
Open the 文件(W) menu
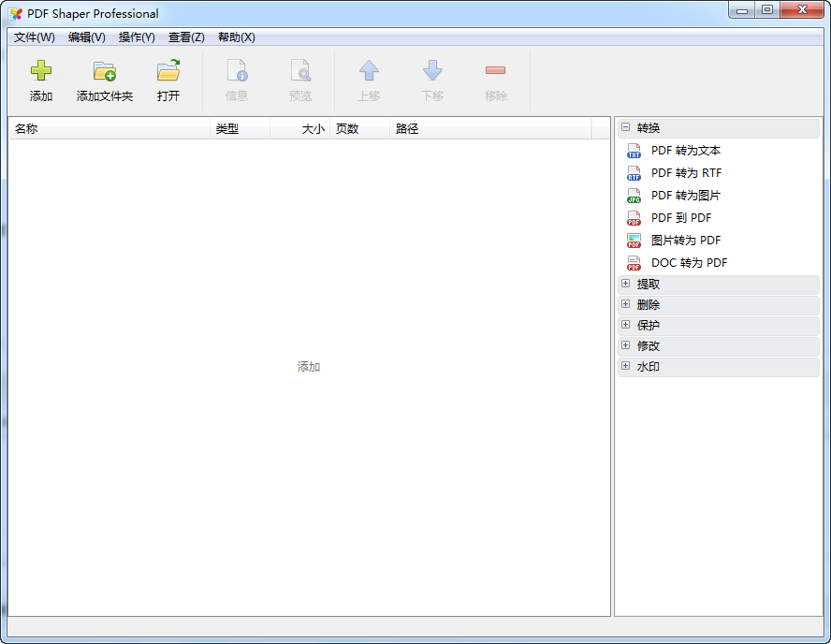(x=33, y=37)
